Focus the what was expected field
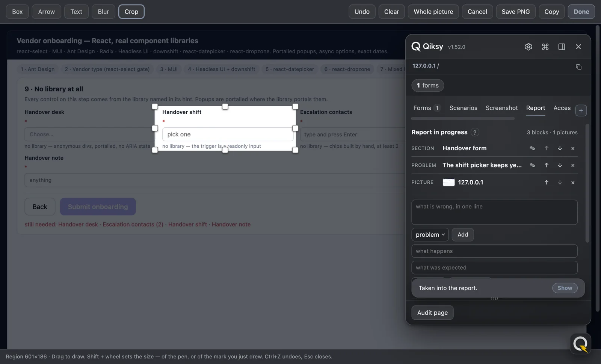Viewport: 601px width, 364px height. pos(494,268)
